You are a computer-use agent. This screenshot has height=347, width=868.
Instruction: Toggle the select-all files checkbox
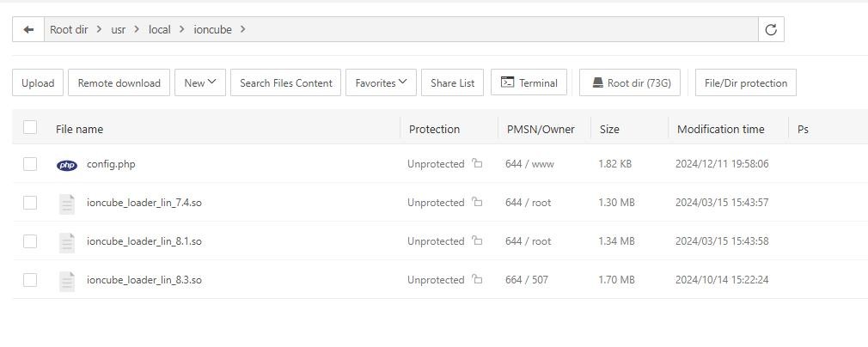[30, 128]
